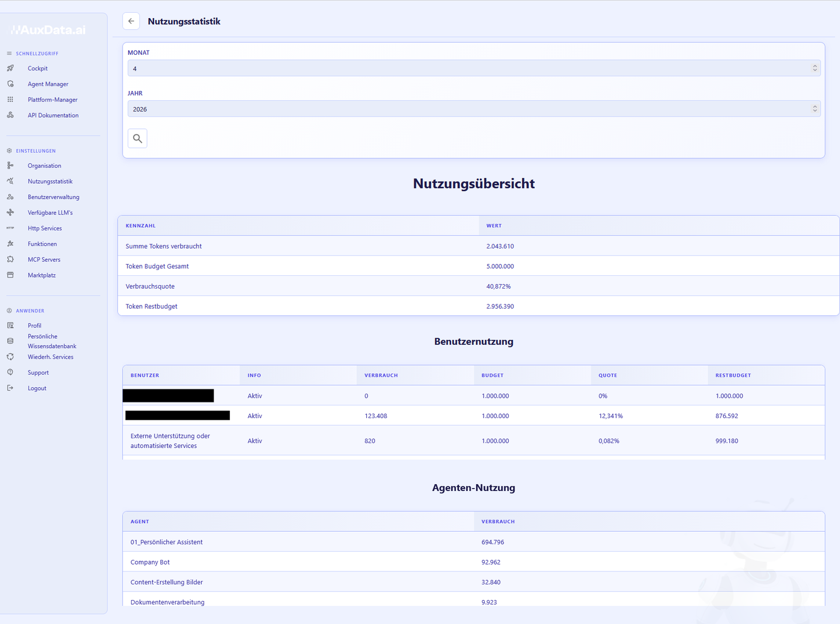Click the Verbrauchsquote value 40,872%
Viewport: 840px width, 624px height.
[498, 286]
